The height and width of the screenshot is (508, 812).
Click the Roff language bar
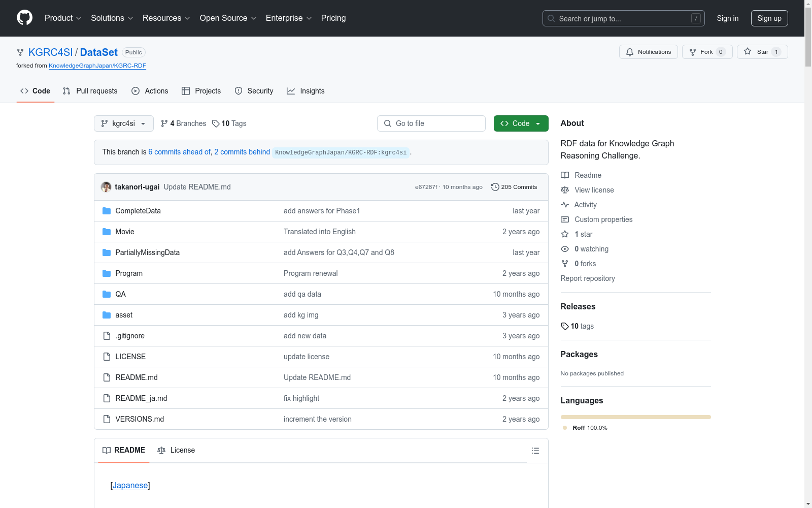(x=636, y=417)
